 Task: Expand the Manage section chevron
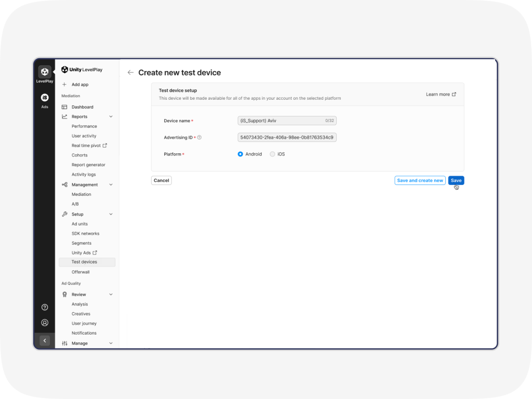tap(111, 343)
